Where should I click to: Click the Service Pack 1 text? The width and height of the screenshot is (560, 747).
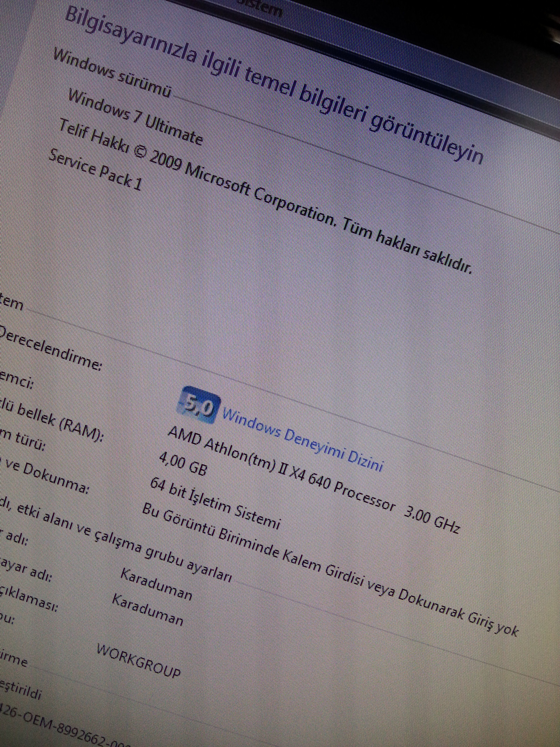[x=94, y=169]
